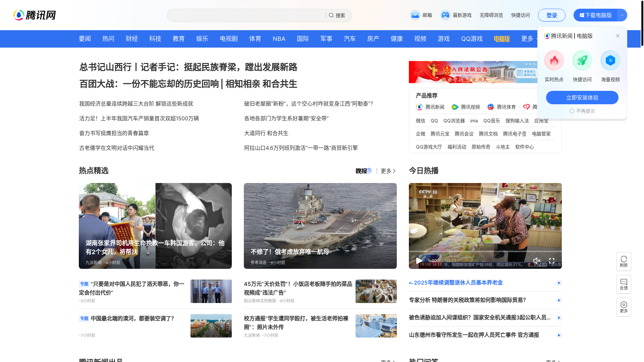Open the 人民法院公告 banner
The image size is (644, 362).
pos(473,72)
